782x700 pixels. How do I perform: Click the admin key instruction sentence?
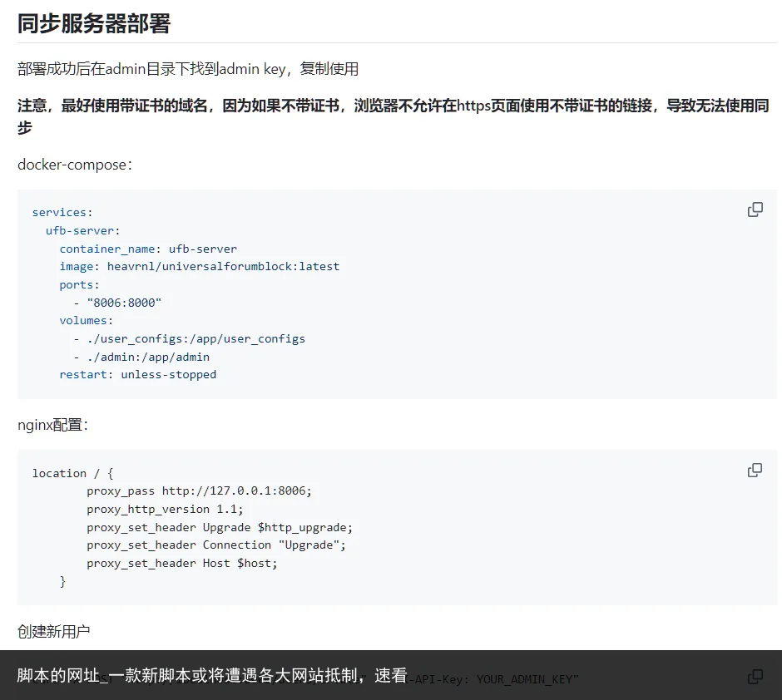click(x=188, y=69)
